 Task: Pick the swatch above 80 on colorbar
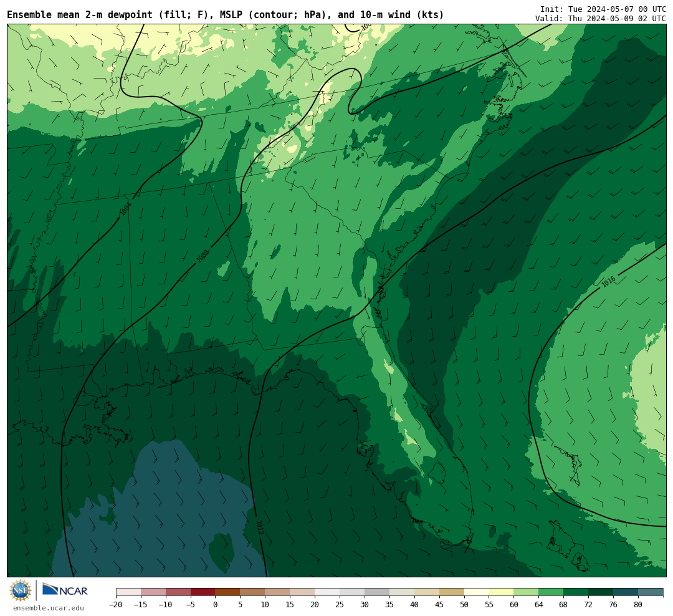[x=651, y=592]
